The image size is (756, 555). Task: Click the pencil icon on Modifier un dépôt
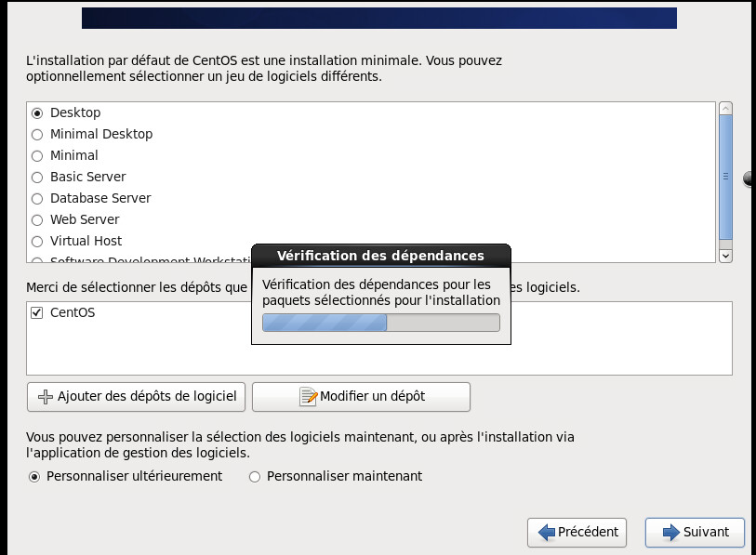click(309, 396)
